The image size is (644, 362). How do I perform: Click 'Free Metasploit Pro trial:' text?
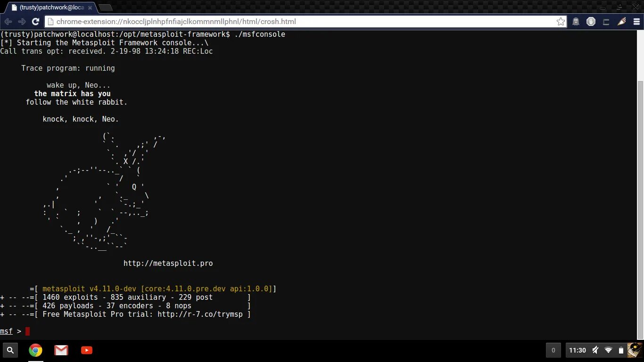[98, 314]
